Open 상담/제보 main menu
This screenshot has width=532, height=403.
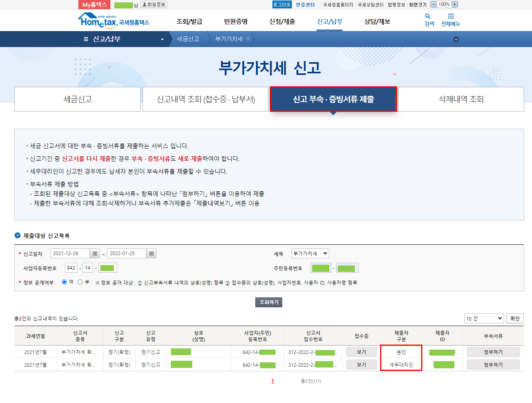click(x=377, y=22)
